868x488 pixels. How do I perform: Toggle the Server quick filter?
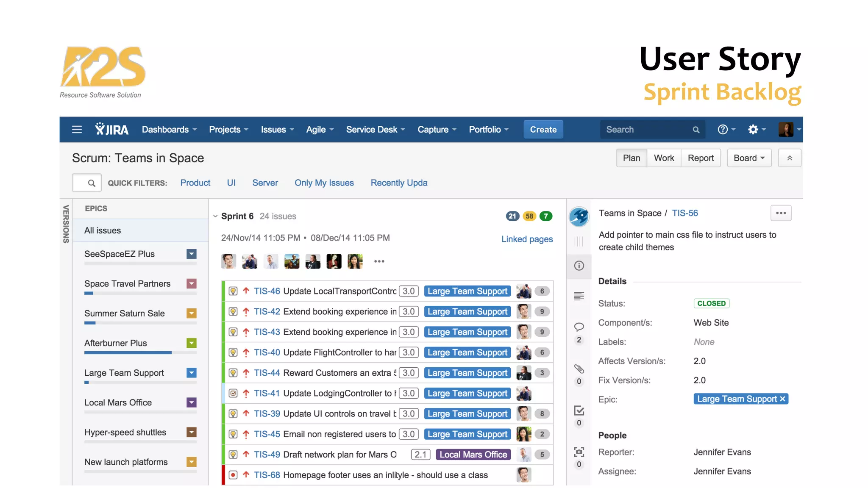[265, 183]
